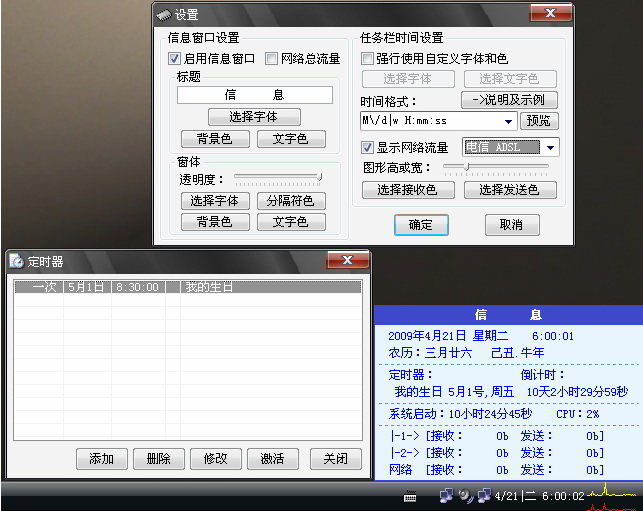
Task: Click 选择发送色 button
Action: (x=510, y=190)
